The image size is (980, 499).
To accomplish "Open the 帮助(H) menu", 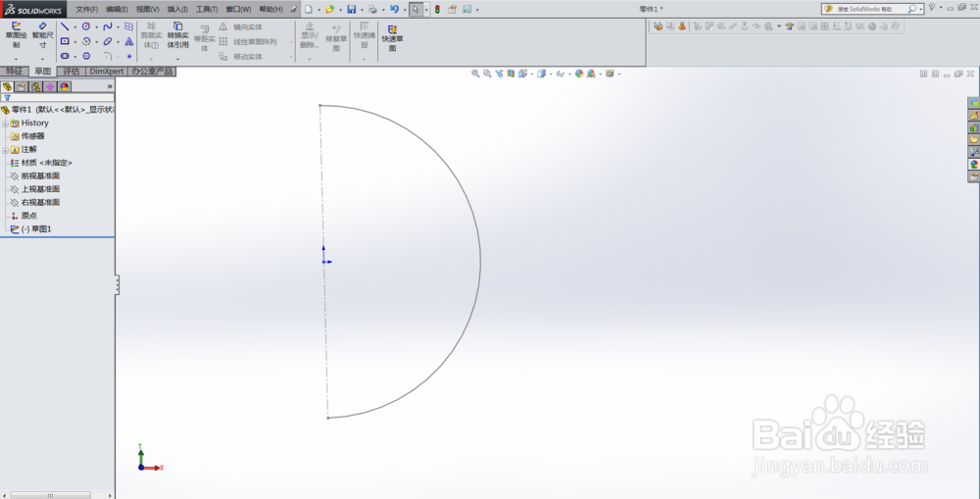I will (270, 9).
